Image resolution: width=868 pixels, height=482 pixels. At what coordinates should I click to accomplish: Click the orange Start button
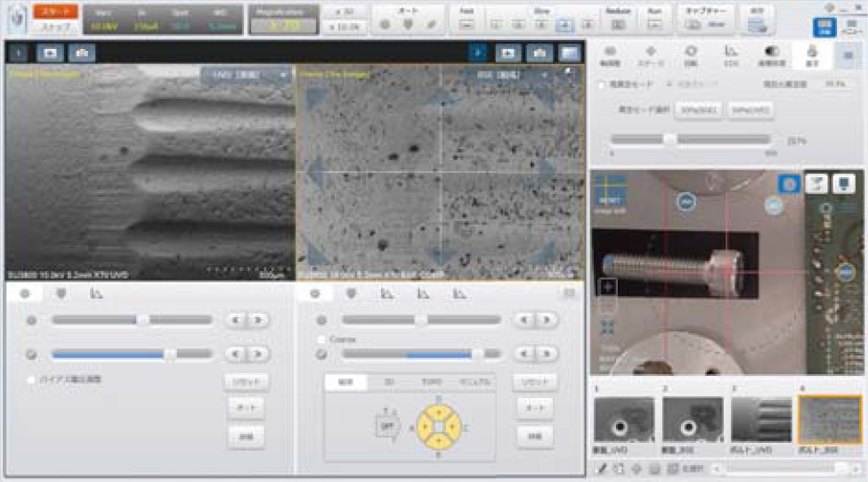pos(57,12)
